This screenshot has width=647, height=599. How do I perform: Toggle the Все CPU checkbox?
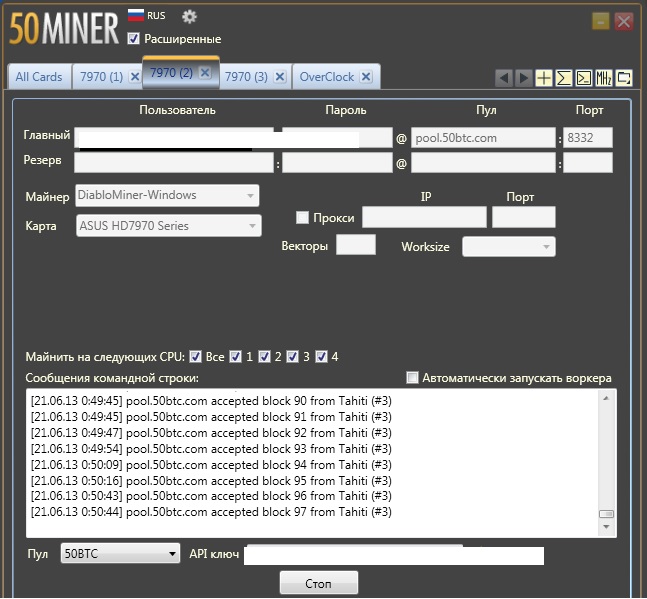point(195,356)
